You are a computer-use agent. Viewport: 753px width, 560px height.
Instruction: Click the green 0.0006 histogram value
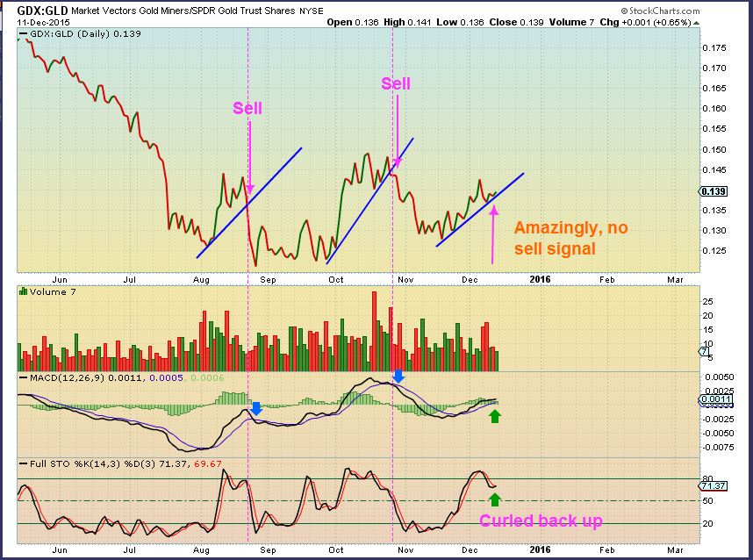tap(207, 378)
